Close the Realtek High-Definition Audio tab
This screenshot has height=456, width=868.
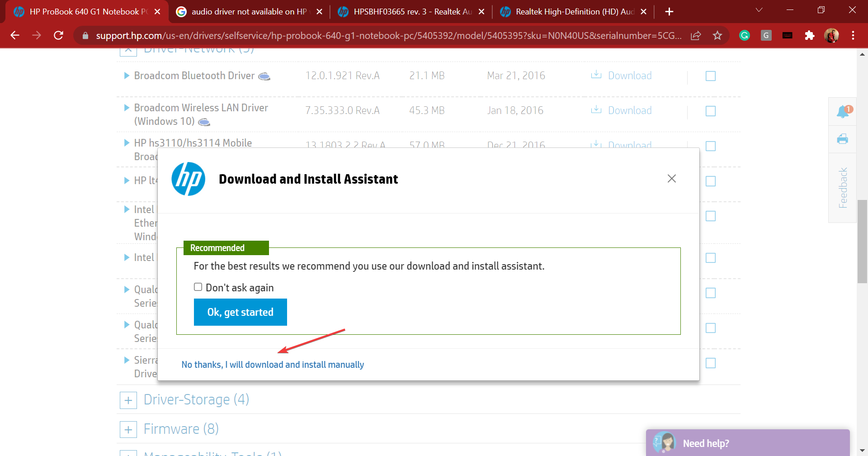(643, 12)
